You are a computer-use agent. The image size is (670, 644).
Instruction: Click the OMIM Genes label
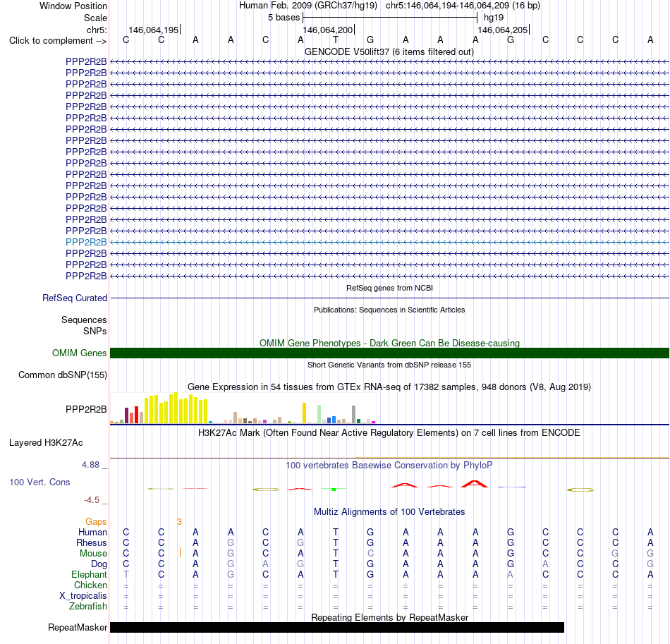pos(80,353)
